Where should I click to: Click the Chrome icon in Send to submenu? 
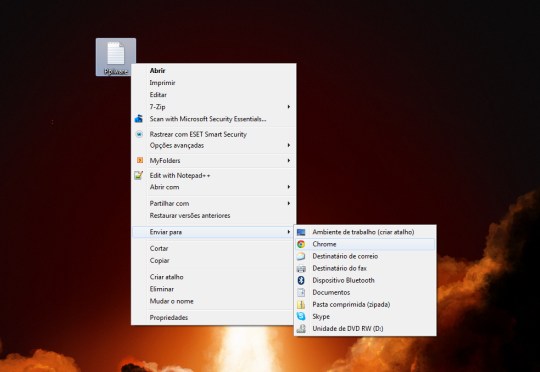coord(301,244)
